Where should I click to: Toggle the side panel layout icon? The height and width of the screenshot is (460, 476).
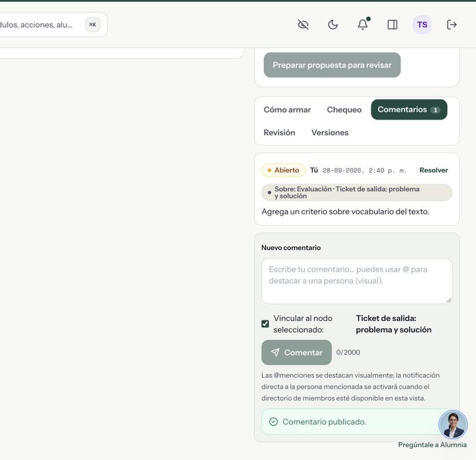click(392, 25)
